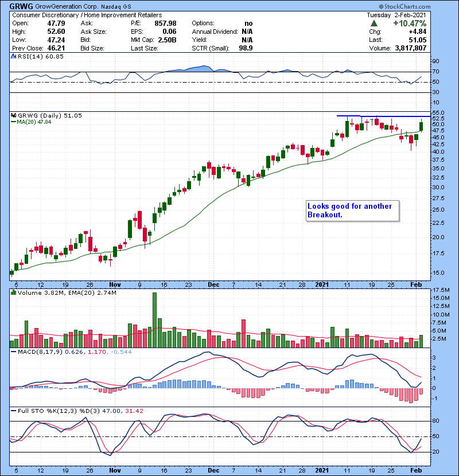
Task: Click the stochastic %D value 31.42
Action: click(134, 411)
